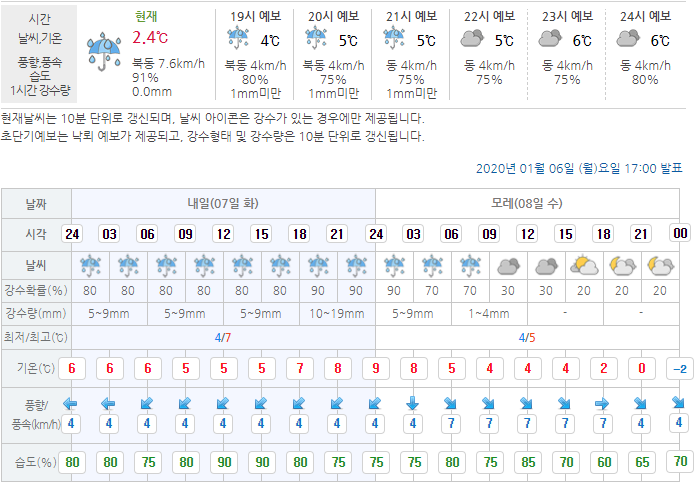The image size is (699, 484).
Task: Click the 00 hour box at far right
Action: [x=680, y=233]
